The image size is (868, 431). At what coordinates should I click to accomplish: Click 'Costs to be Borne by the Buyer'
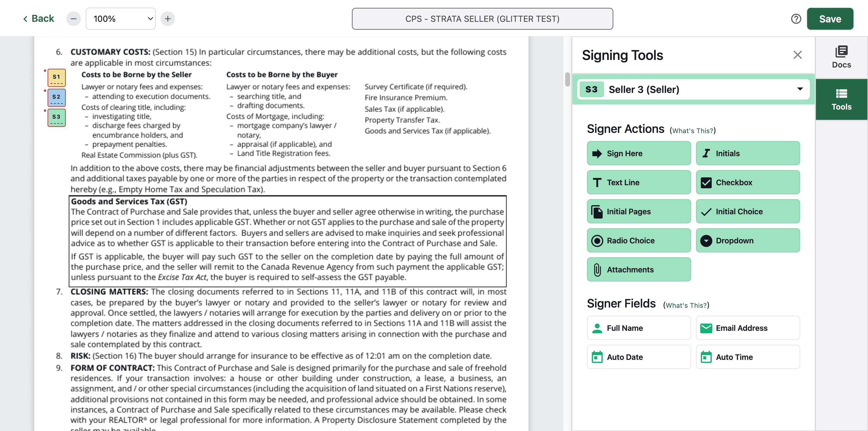(282, 74)
